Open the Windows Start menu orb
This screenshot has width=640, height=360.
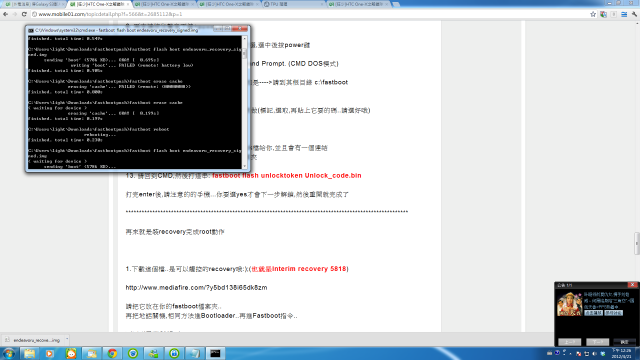click(9, 353)
